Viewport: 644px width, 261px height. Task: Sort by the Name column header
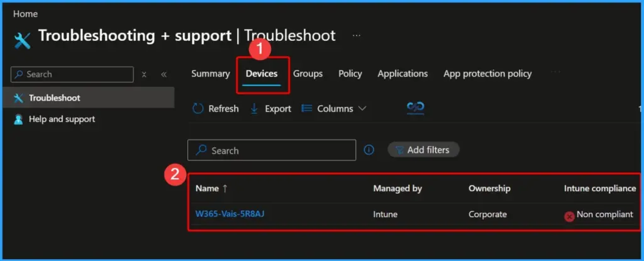pyautogui.click(x=206, y=188)
